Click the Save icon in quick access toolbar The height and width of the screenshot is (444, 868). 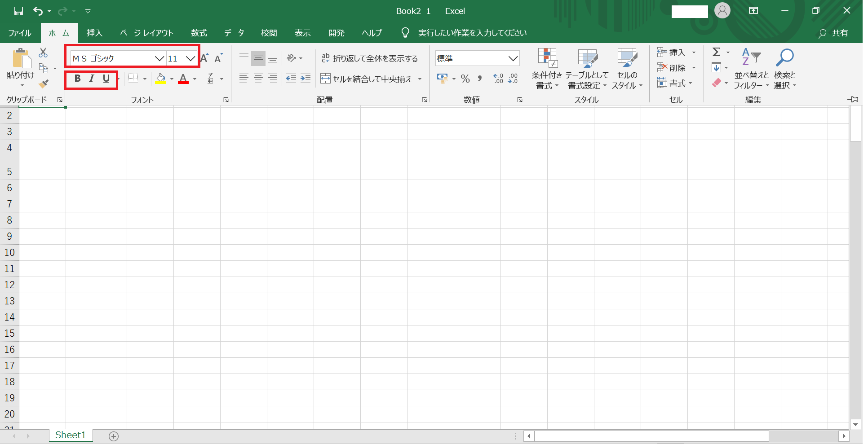[18, 11]
